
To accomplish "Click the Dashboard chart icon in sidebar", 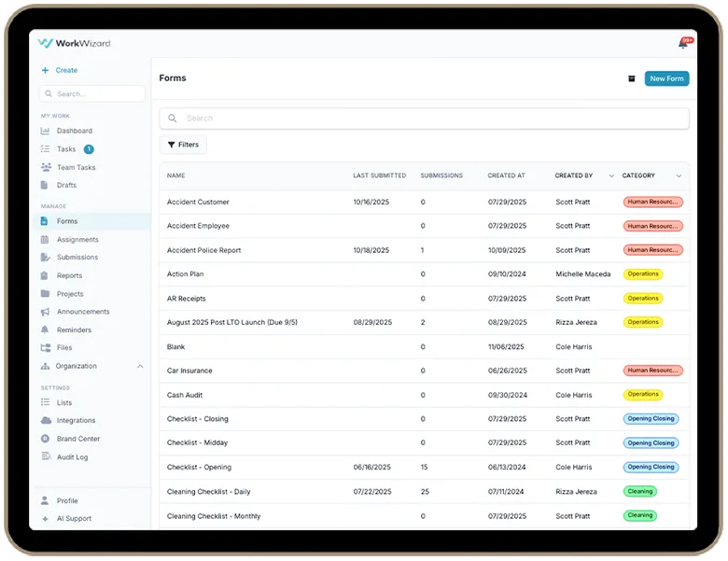I will (46, 131).
